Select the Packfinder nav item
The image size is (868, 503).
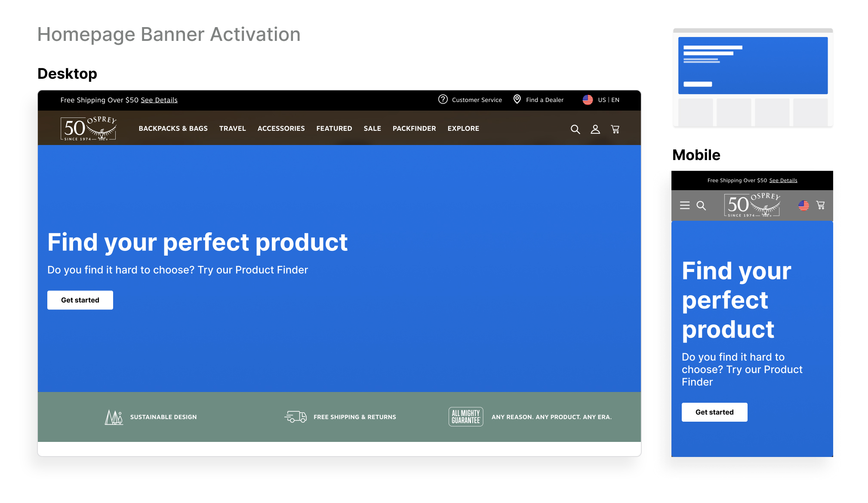(x=414, y=128)
